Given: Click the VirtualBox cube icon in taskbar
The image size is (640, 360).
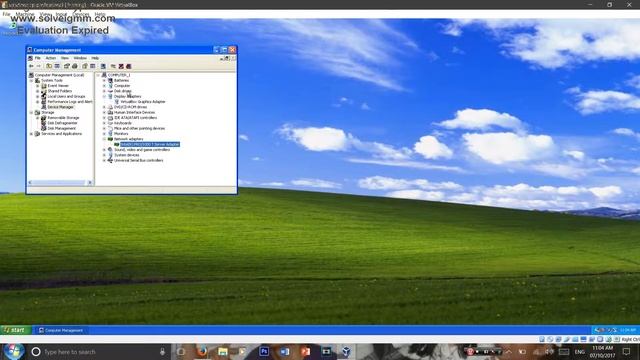Looking at the screenshot, I should 346,351.
